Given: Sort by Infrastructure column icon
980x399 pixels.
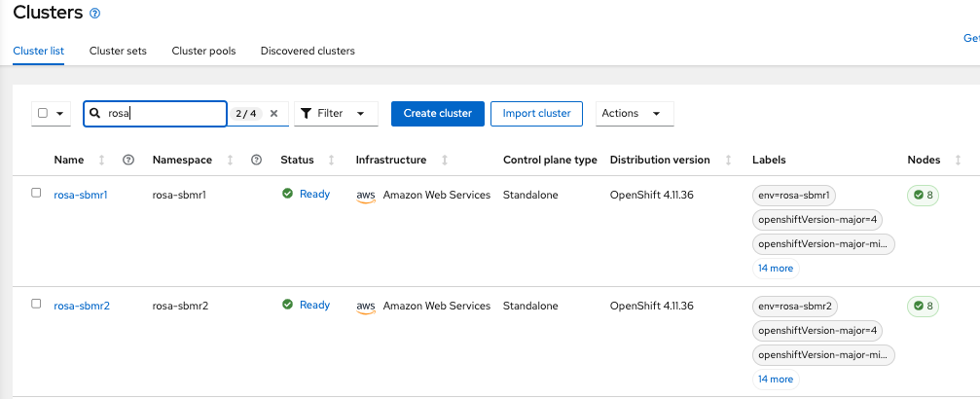Looking at the screenshot, I should click(445, 160).
